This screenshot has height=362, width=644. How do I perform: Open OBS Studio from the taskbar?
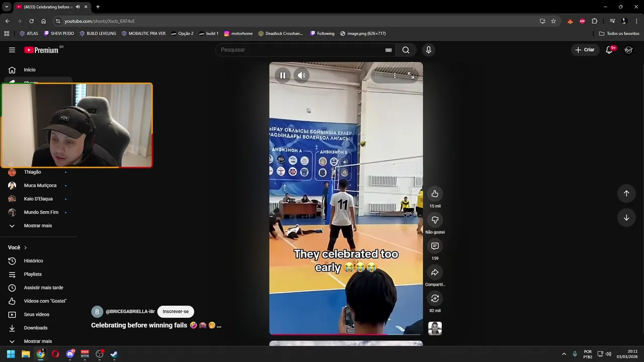point(100,354)
